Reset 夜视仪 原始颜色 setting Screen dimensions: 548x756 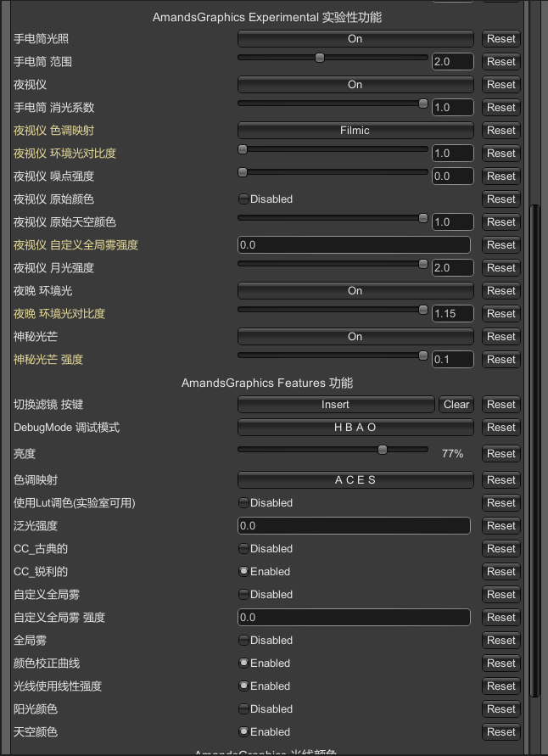[x=501, y=199]
